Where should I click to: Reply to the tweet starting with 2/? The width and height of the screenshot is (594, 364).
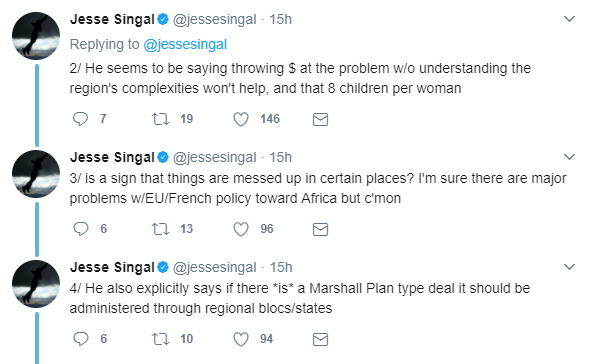click(80, 119)
